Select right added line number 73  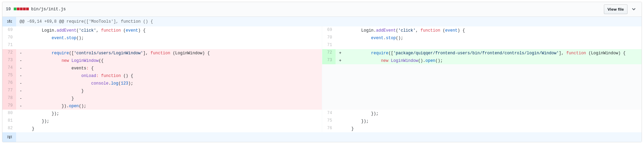[329, 60]
